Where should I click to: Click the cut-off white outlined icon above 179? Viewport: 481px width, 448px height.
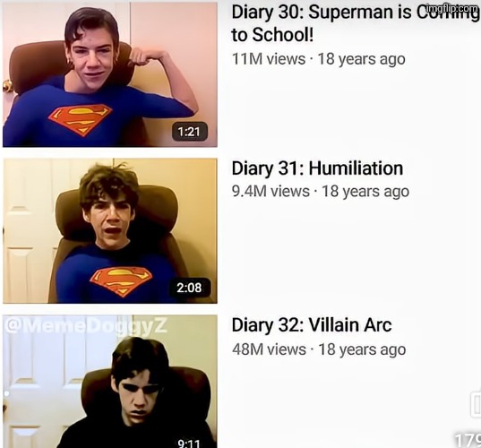pyautogui.click(x=477, y=404)
